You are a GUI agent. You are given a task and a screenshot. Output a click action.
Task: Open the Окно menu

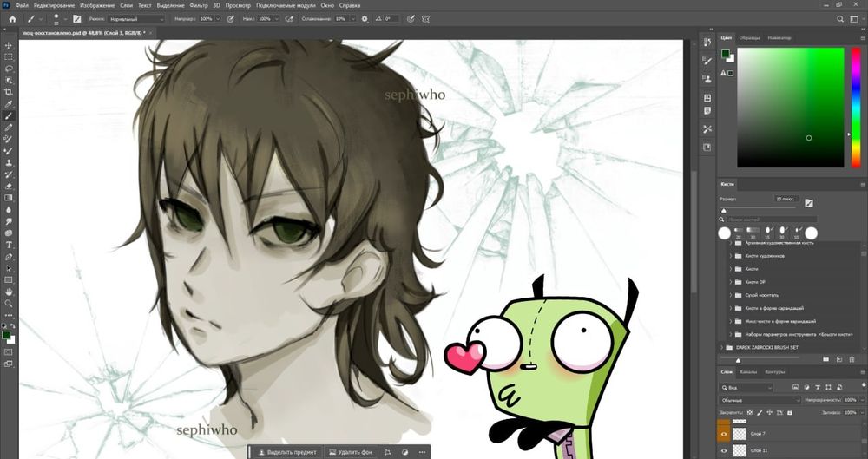[327, 5]
